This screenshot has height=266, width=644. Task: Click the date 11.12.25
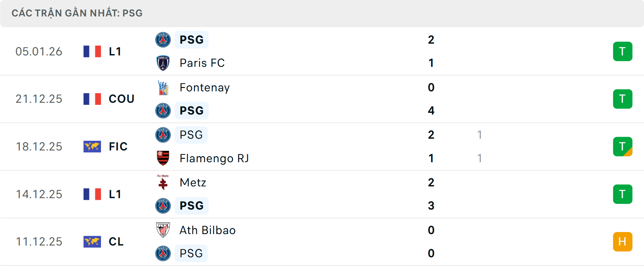(x=39, y=242)
